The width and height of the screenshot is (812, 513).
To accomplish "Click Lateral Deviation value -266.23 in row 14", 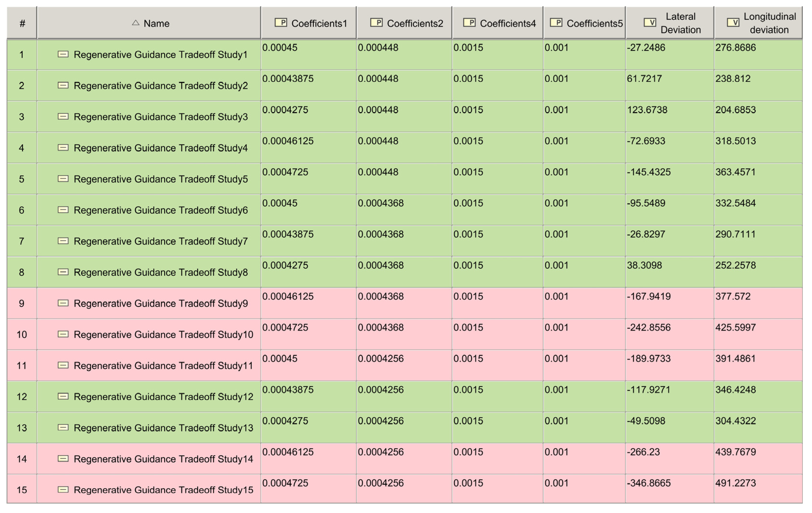I will click(643, 452).
